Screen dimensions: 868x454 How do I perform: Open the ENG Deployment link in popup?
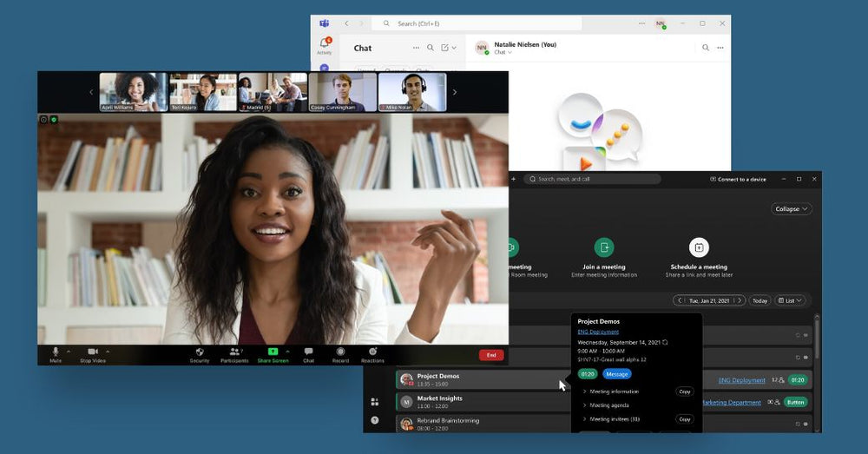pyautogui.click(x=598, y=332)
